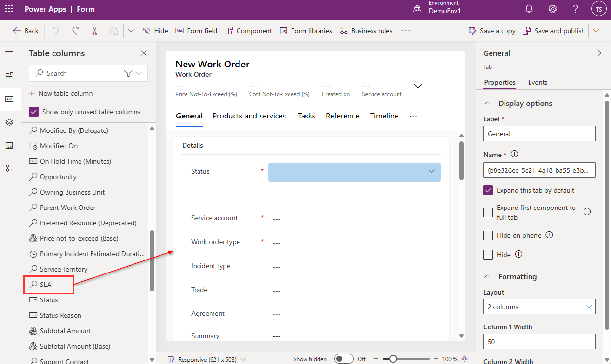611x364 pixels.
Task: Open the Tree view layers icon
Action: point(9,122)
